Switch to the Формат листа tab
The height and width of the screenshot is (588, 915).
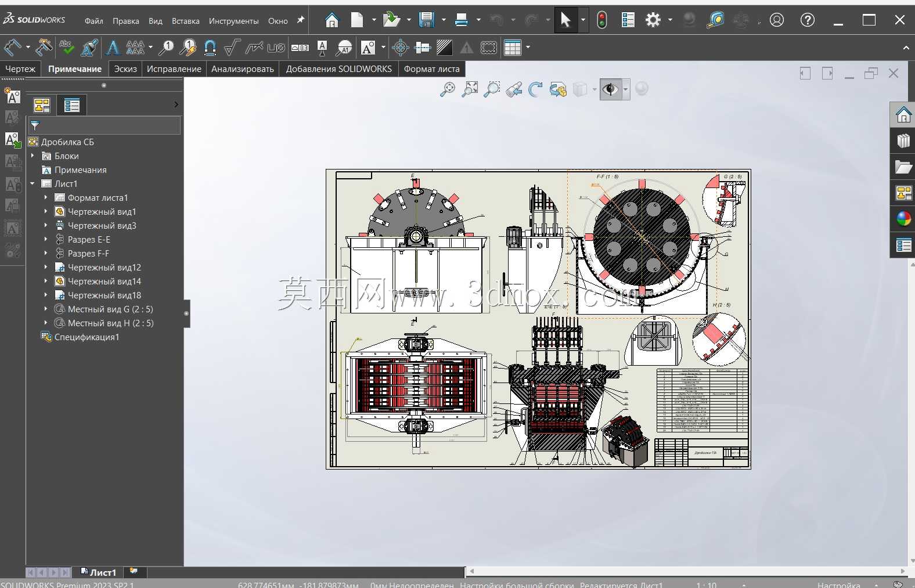click(431, 68)
